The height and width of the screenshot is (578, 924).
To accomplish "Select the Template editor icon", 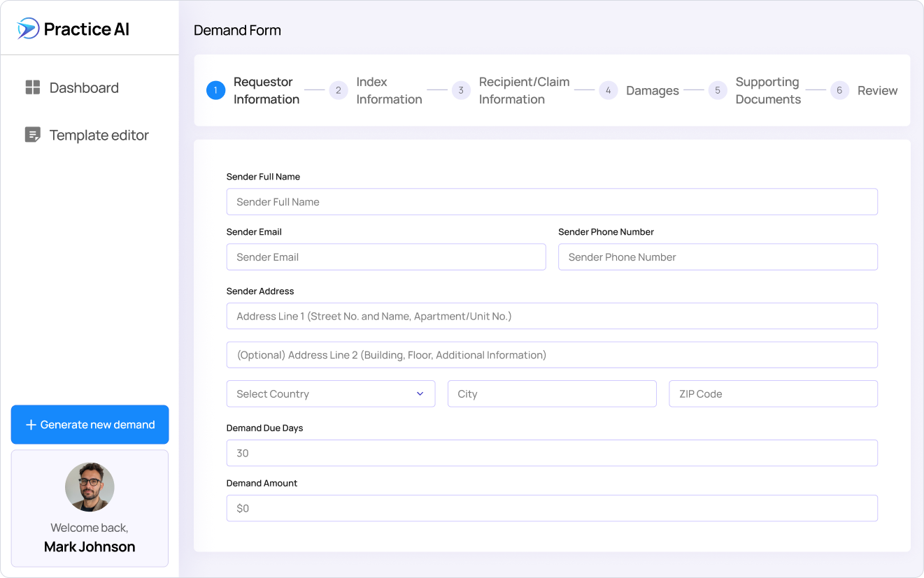I will tap(32, 134).
